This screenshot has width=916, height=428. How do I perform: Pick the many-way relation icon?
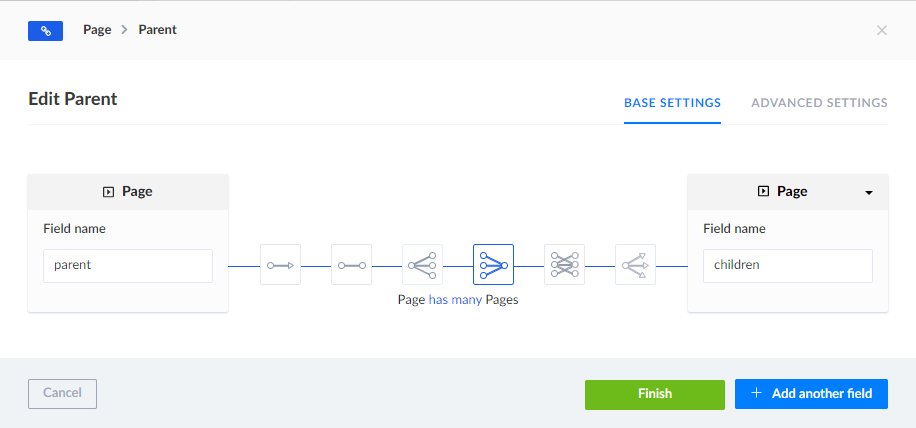tap(635, 265)
